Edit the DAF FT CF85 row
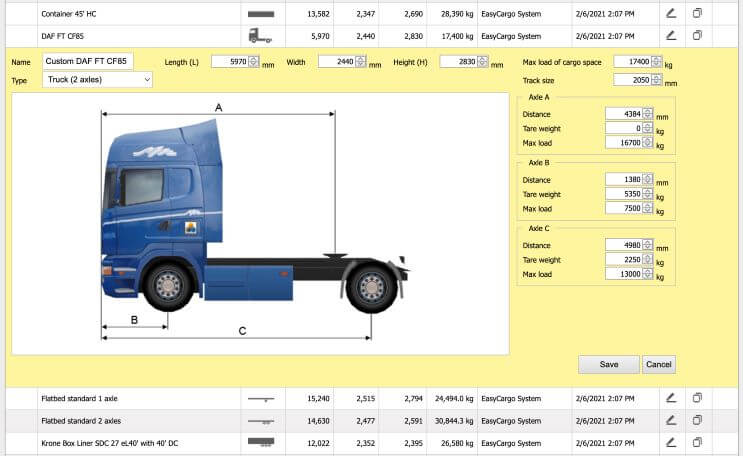The image size is (743, 456). point(671,36)
